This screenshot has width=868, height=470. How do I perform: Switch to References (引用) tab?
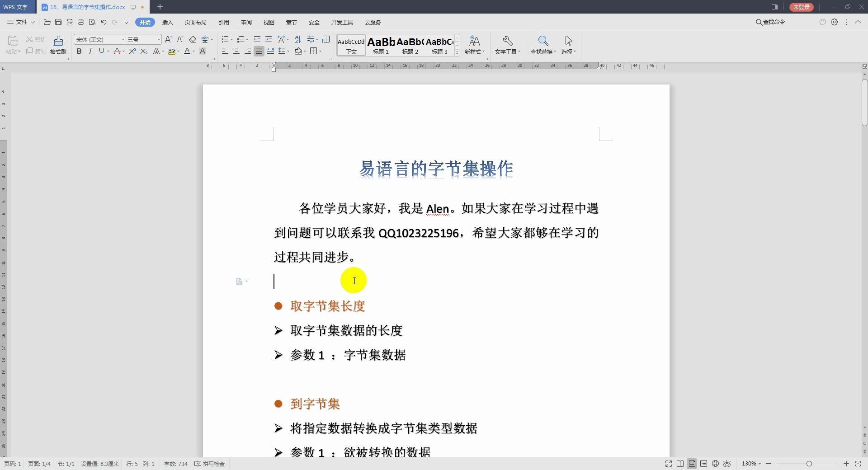(223, 22)
